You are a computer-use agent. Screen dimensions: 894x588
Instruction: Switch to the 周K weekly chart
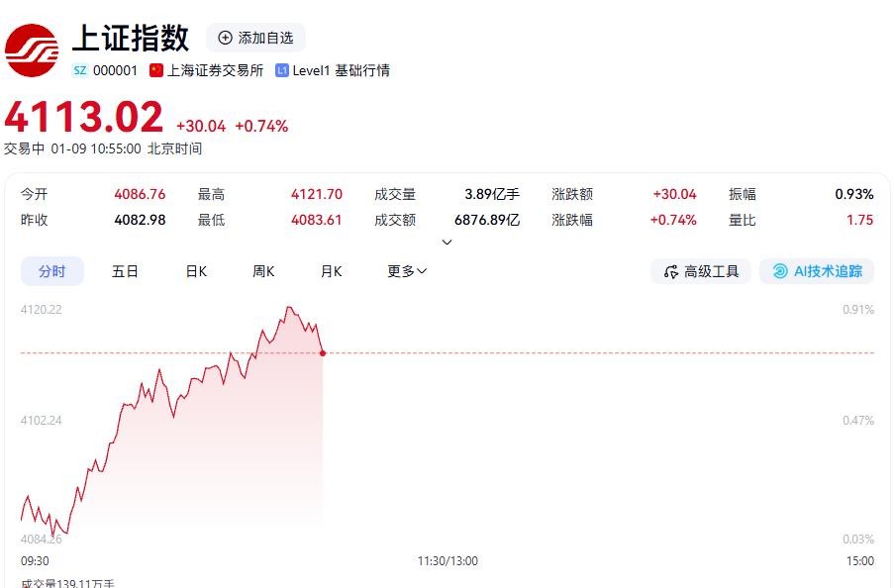262,270
